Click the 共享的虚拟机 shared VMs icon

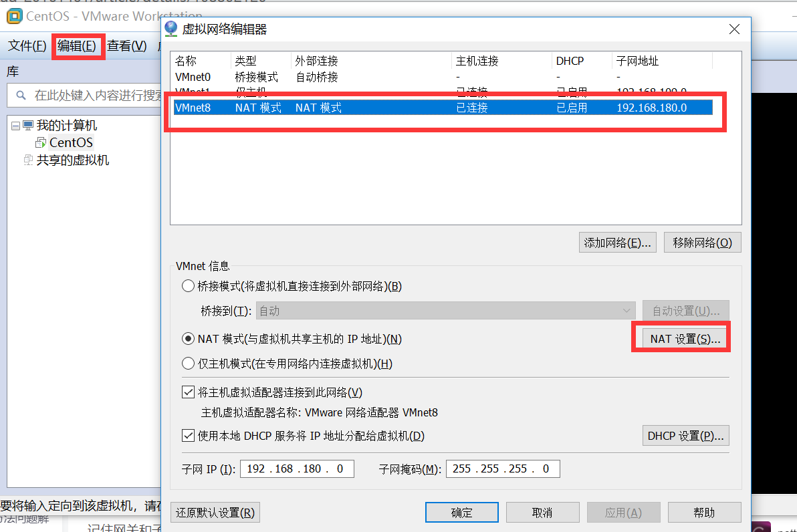pos(29,160)
